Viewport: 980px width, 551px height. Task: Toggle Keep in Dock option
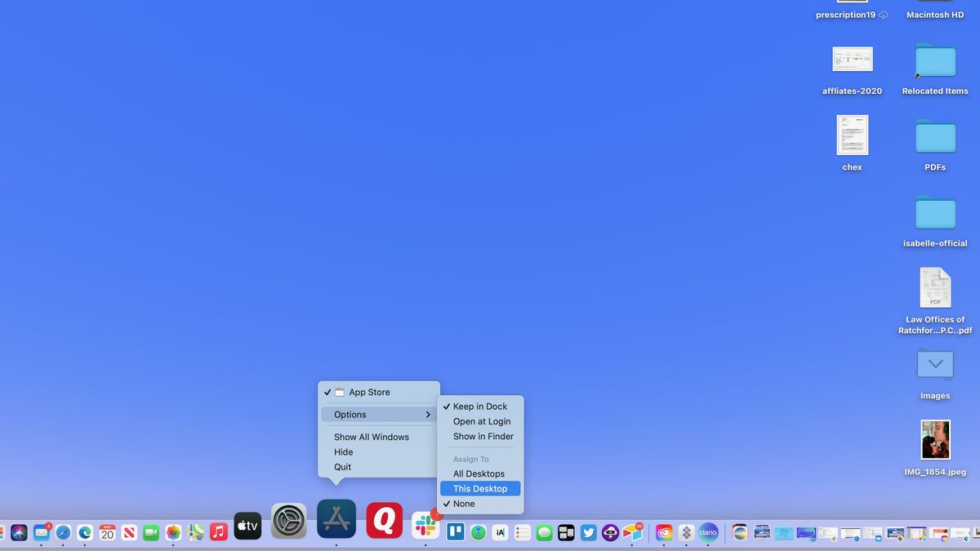480,406
